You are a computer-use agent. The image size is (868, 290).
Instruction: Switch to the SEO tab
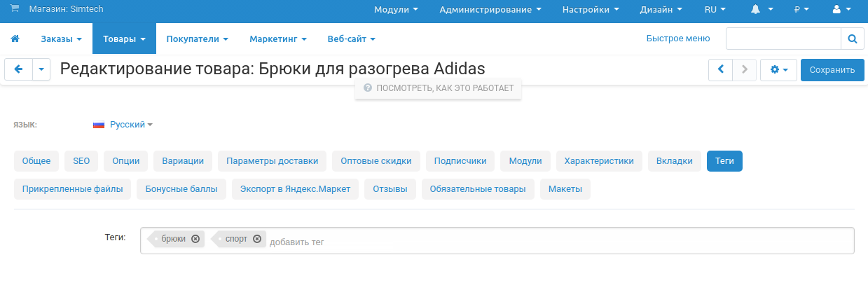(81, 161)
